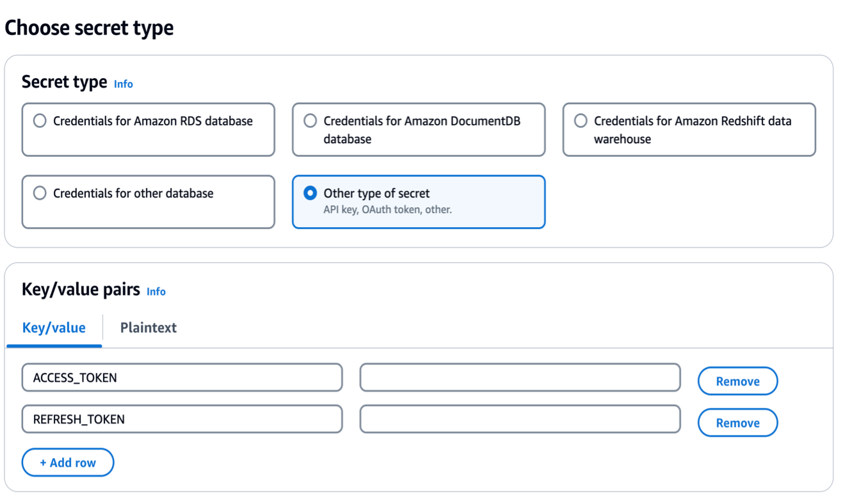Click the 'API key, OAuth token, other.' description text
845x504 pixels.
387,209
